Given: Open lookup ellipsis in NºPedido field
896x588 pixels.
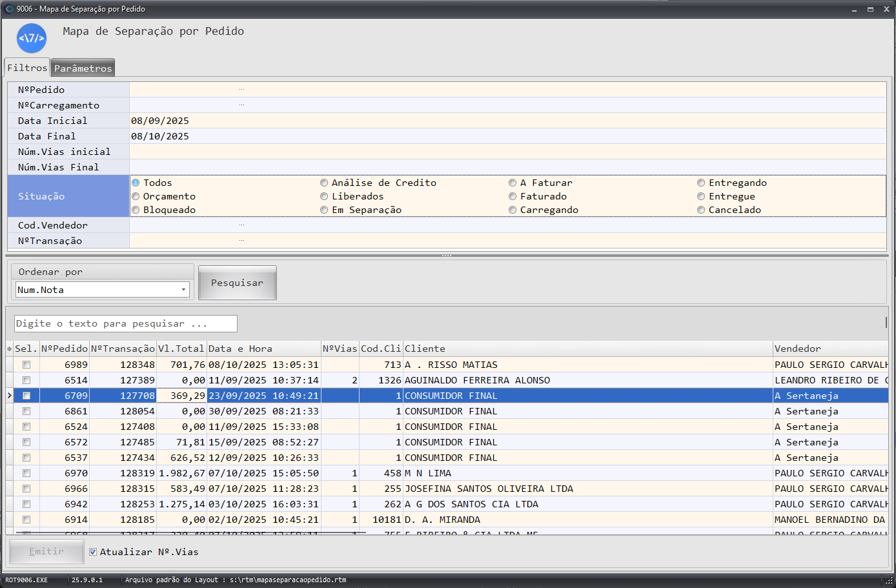Looking at the screenshot, I should pyautogui.click(x=241, y=90).
